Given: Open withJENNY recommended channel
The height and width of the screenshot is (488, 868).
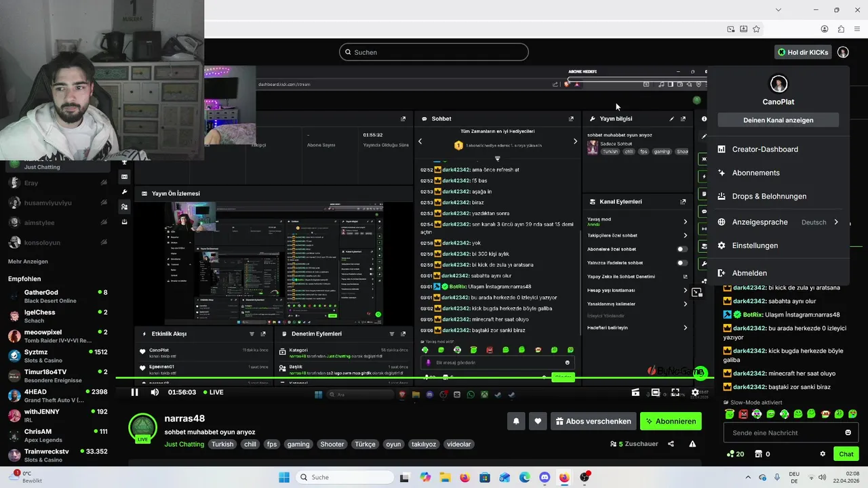Looking at the screenshot, I should pyautogui.click(x=58, y=415).
